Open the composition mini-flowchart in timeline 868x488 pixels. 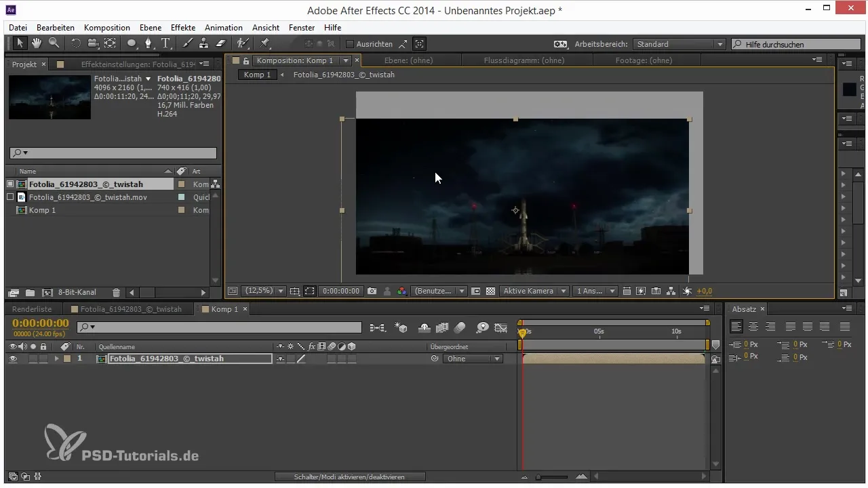[x=377, y=327]
